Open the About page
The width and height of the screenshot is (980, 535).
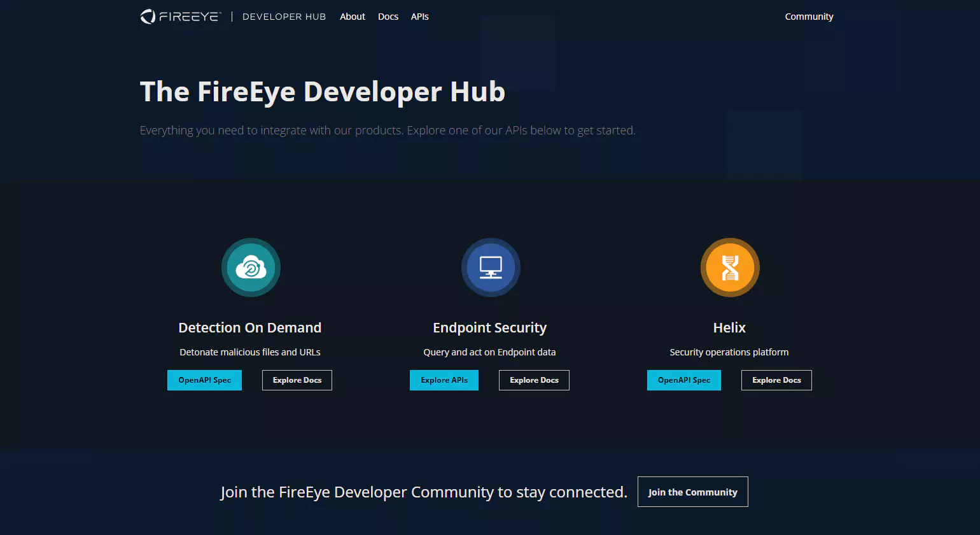click(x=352, y=17)
